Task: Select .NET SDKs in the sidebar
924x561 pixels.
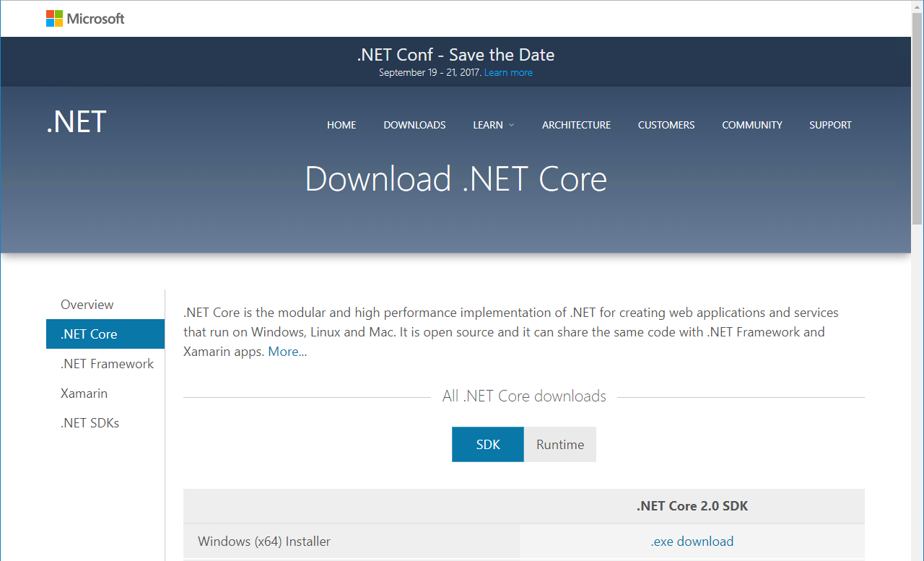Action: pyautogui.click(x=105, y=423)
